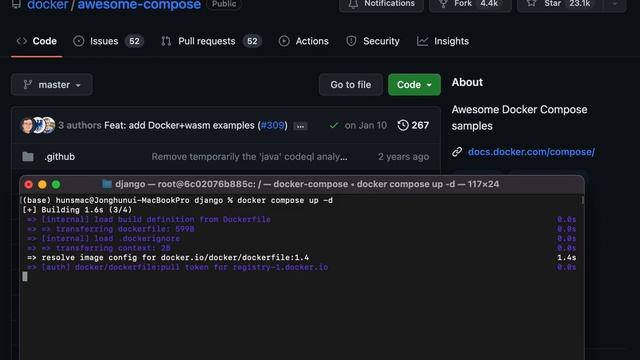Image resolution: width=640 pixels, height=360 pixels.
Task: Click the Go to file button
Action: coord(351,84)
